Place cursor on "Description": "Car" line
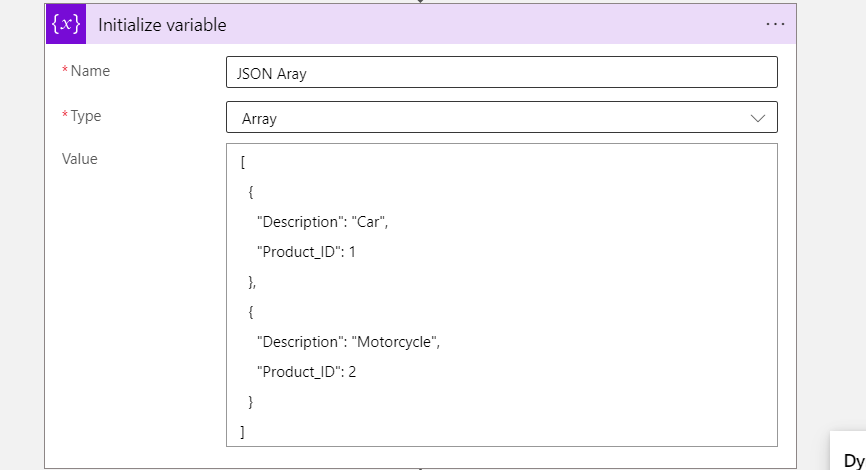Screen dimensions: 866x470 pos(323,222)
